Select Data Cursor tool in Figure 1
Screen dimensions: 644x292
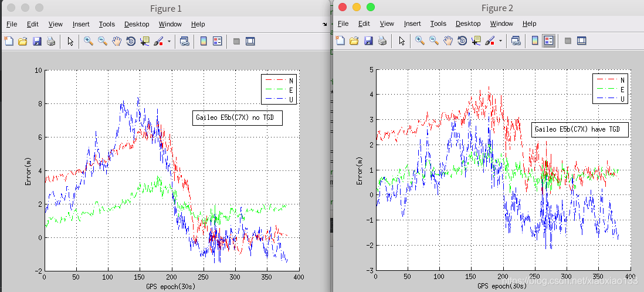coord(144,41)
